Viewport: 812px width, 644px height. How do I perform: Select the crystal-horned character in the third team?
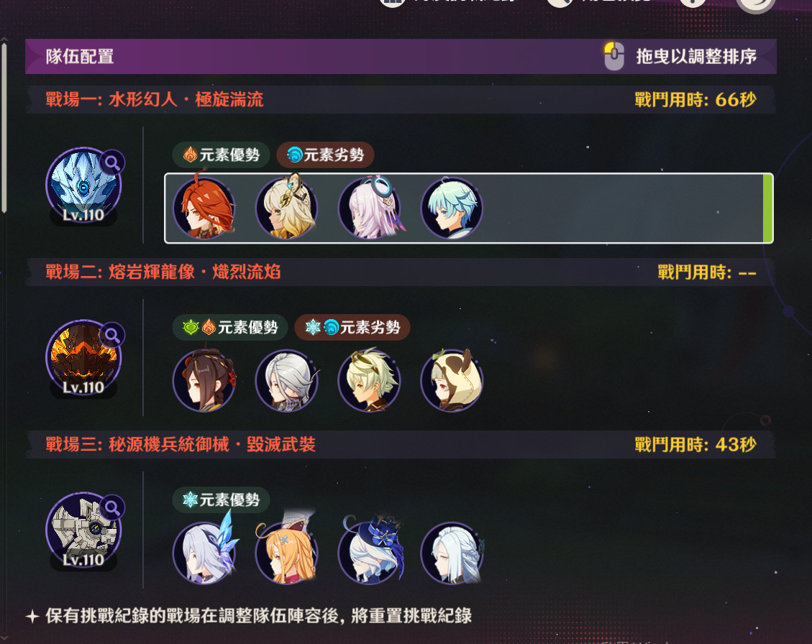[204, 553]
